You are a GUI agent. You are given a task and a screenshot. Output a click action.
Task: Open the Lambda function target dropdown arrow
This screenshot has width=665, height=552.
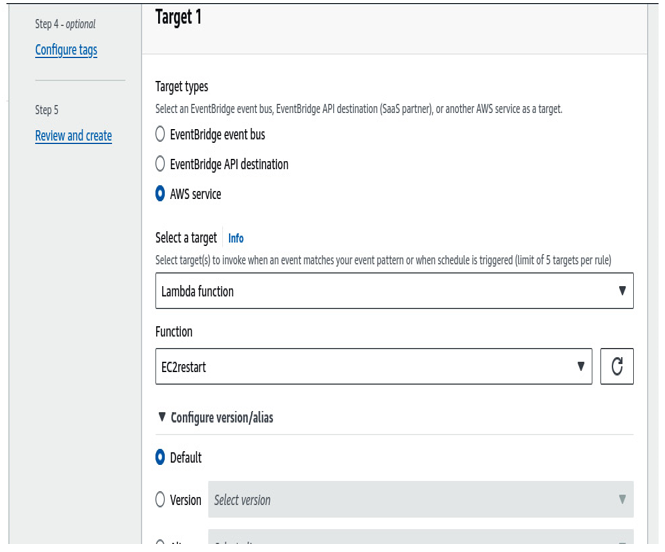[622, 290]
